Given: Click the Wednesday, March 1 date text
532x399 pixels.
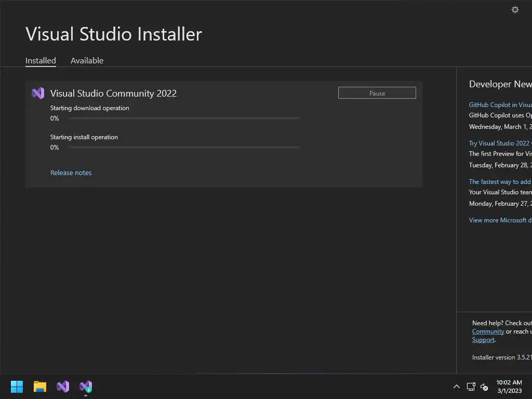Looking at the screenshot, I should tap(500, 127).
